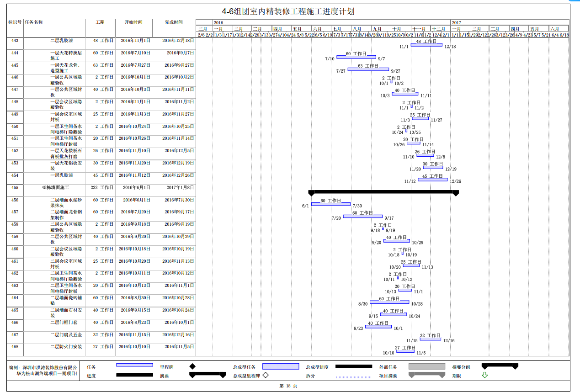
Task: Click the 第 18 页 page footer label
Action: pyautogui.click(x=288, y=386)
